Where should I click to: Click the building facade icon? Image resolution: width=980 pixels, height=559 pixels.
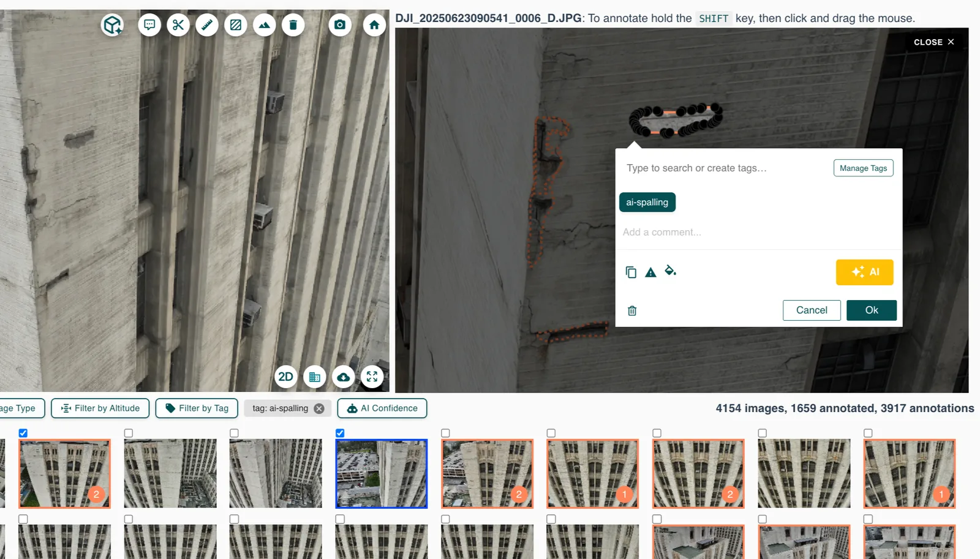(x=315, y=377)
